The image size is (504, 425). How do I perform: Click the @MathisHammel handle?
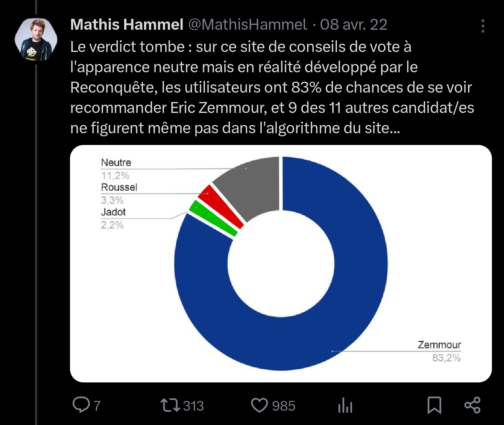(x=247, y=24)
